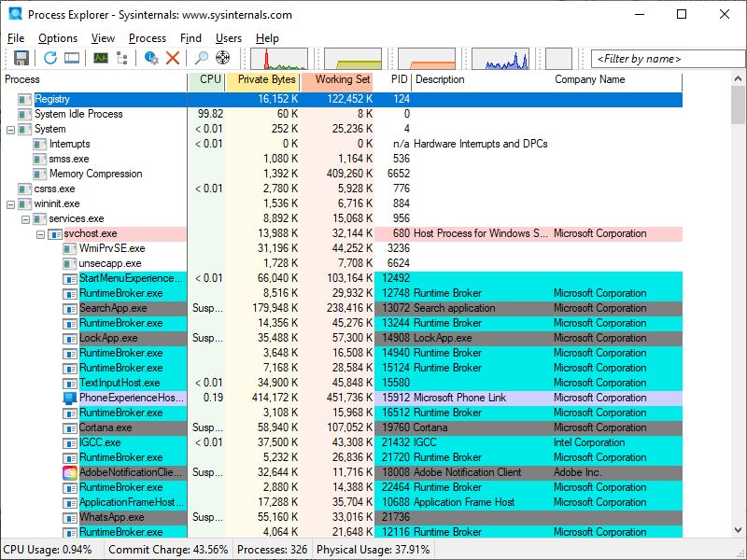The image size is (747, 560).
Task: Kill the selected process
Action: tap(174, 58)
